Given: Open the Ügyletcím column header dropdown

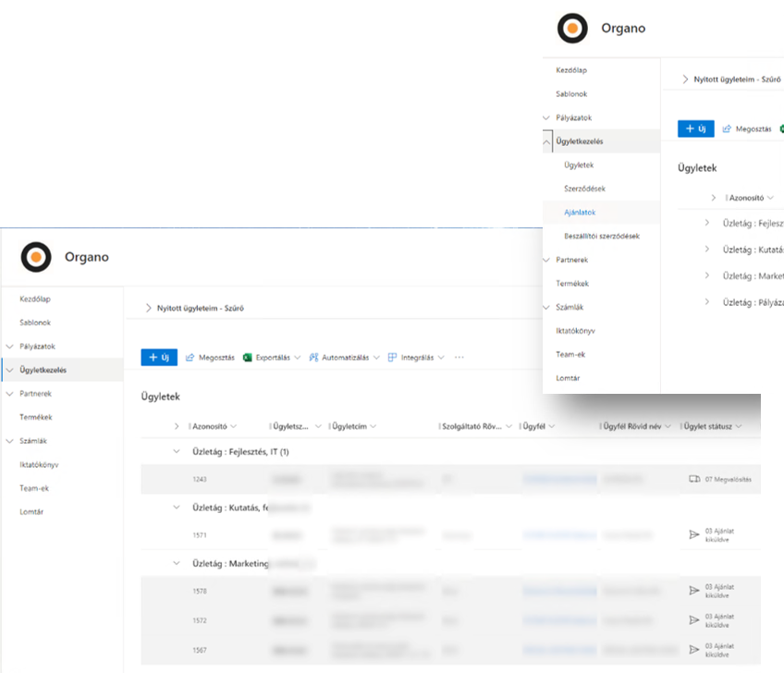Looking at the screenshot, I should pyautogui.click(x=373, y=426).
